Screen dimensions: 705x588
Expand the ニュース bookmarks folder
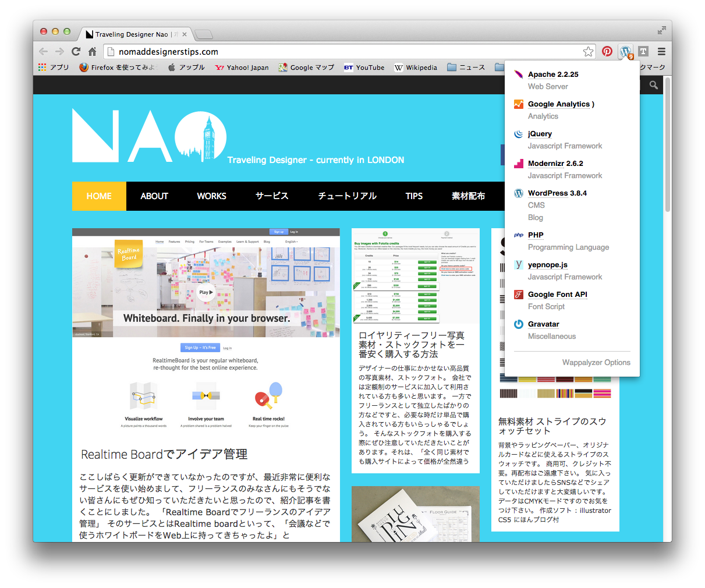click(x=466, y=68)
